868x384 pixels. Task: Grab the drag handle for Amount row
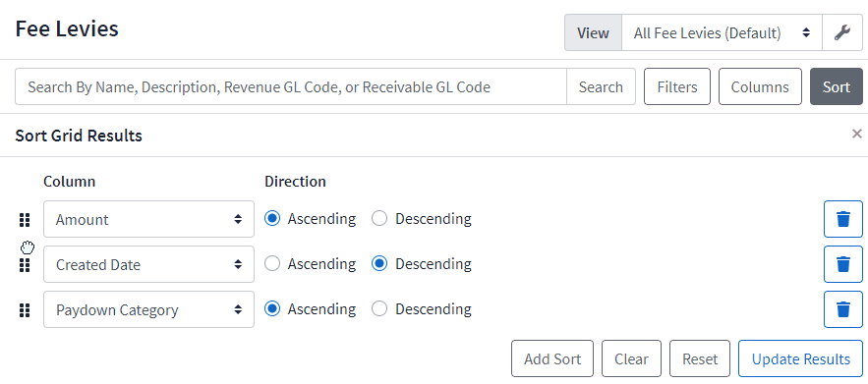(x=25, y=220)
